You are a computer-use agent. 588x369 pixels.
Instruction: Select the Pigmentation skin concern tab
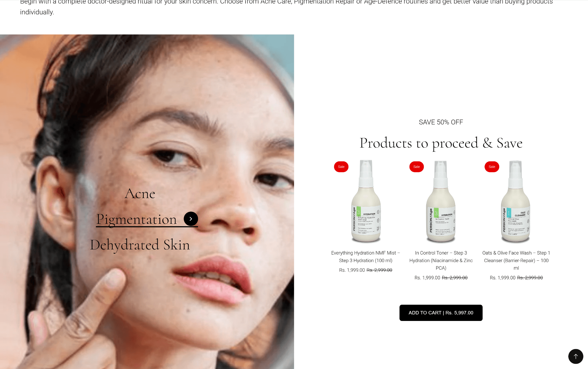[x=136, y=219]
